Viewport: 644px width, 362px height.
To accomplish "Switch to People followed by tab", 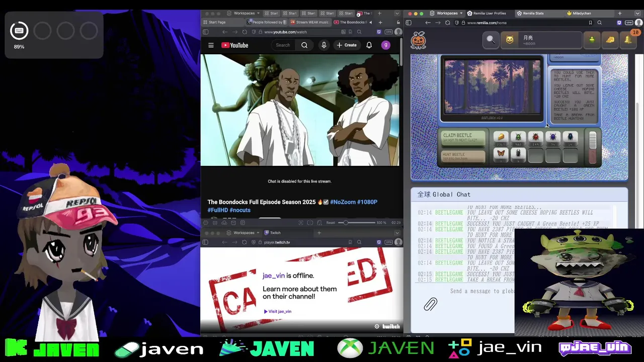I will click(267, 22).
